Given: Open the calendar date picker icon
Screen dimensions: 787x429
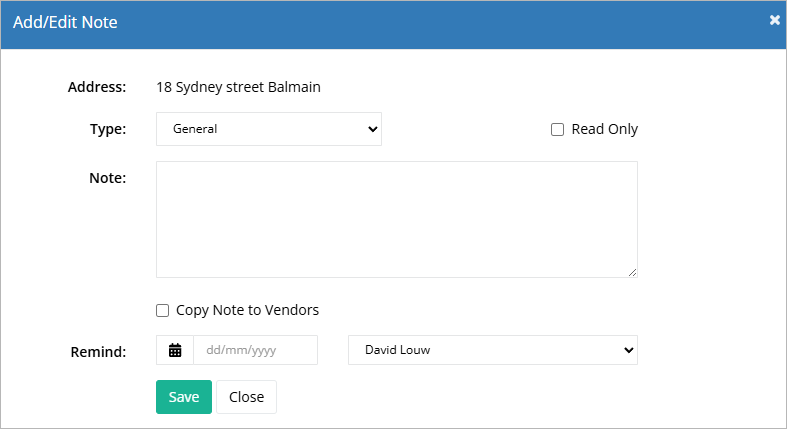Looking at the screenshot, I should (x=175, y=350).
